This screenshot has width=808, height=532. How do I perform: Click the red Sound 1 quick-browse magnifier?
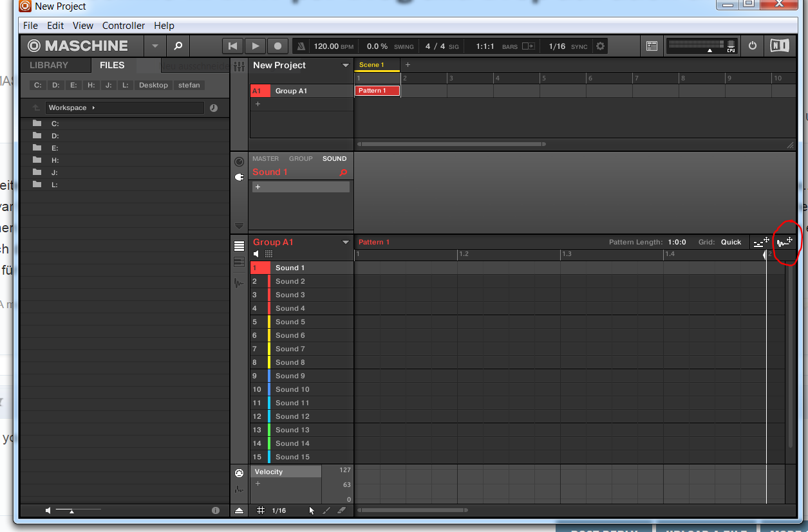tap(343, 172)
